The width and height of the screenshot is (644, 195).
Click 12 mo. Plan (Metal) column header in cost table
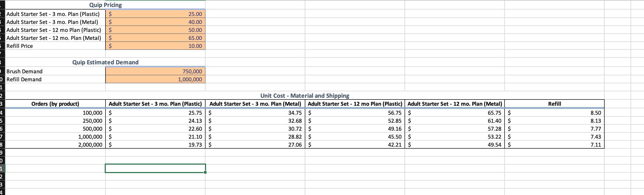click(455, 104)
